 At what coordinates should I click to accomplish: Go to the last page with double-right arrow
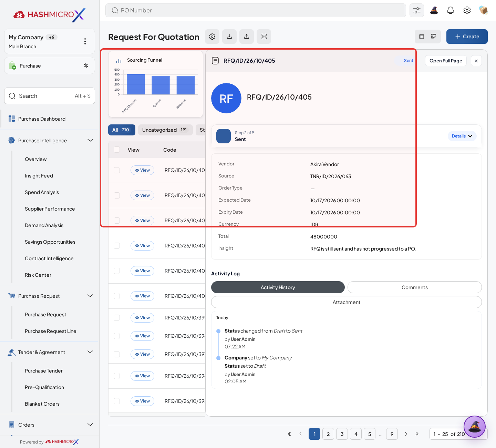417,434
